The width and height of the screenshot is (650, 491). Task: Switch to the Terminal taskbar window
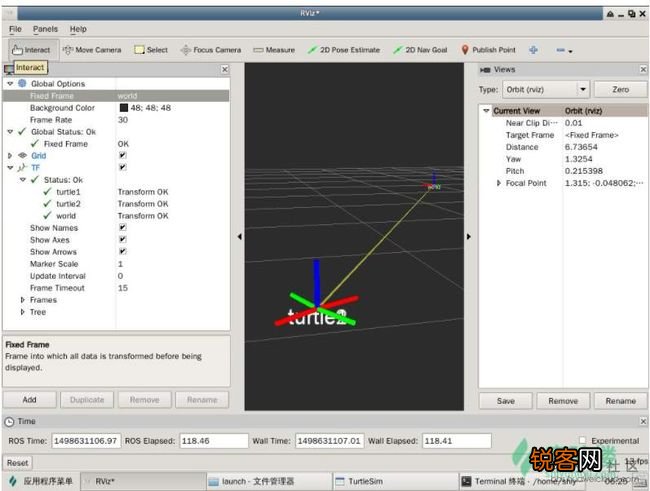pyautogui.click(x=521, y=481)
